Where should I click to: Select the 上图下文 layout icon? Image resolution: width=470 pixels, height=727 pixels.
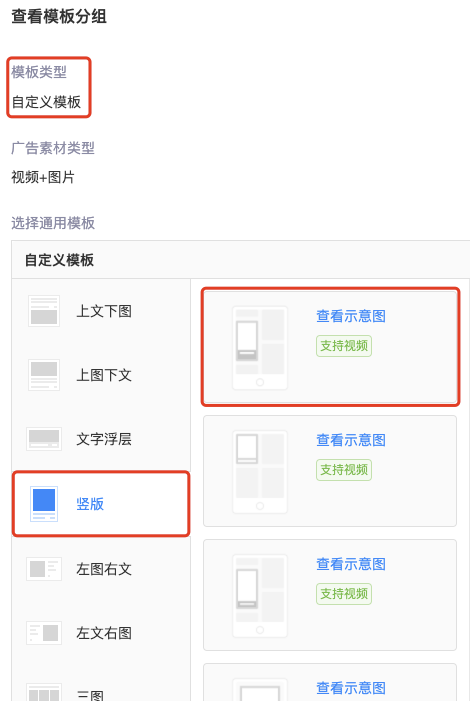[44, 375]
